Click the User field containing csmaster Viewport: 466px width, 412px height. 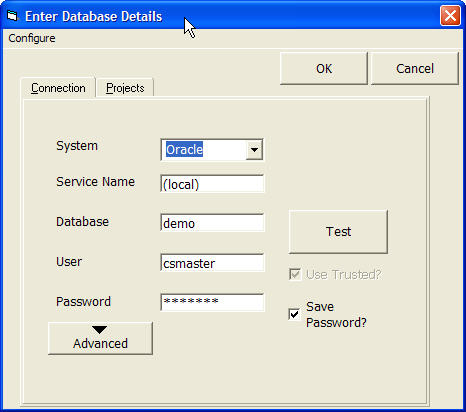pyautogui.click(x=212, y=263)
